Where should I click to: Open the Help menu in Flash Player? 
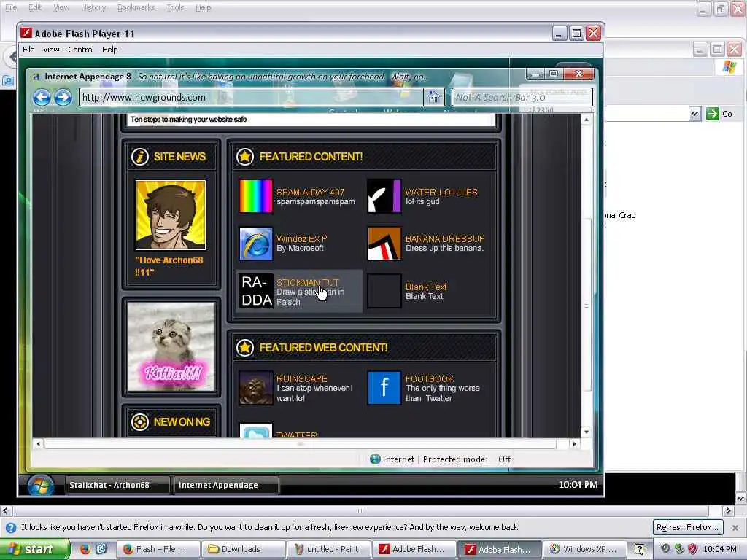click(x=109, y=50)
